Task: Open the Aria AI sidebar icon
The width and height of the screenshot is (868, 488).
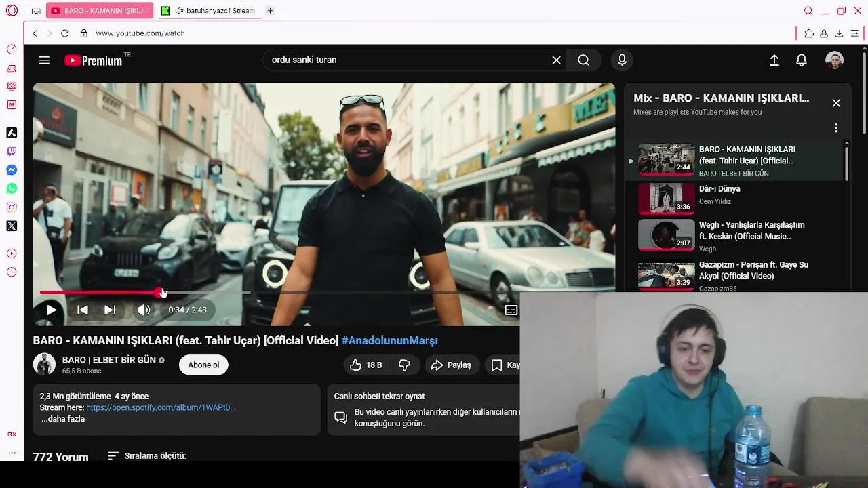Action: [12, 133]
